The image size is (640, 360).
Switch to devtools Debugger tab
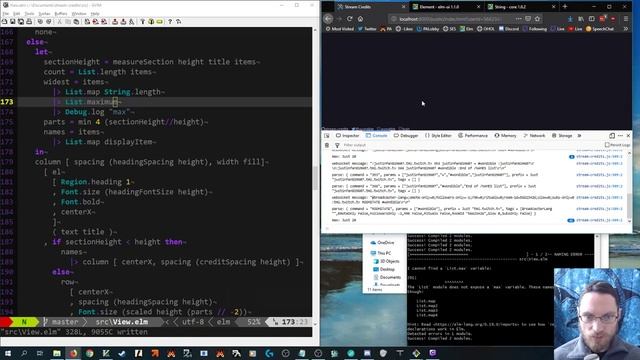pos(406,136)
